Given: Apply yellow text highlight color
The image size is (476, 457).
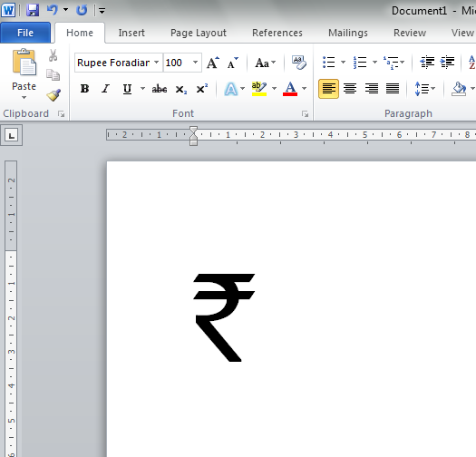Looking at the screenshot, I should pos(259,89).
